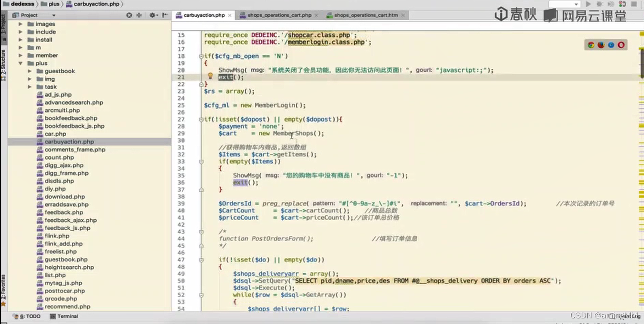The width and height of the screenshot is (644, 324).
Task: Expand the task folder
Action: 30,87
